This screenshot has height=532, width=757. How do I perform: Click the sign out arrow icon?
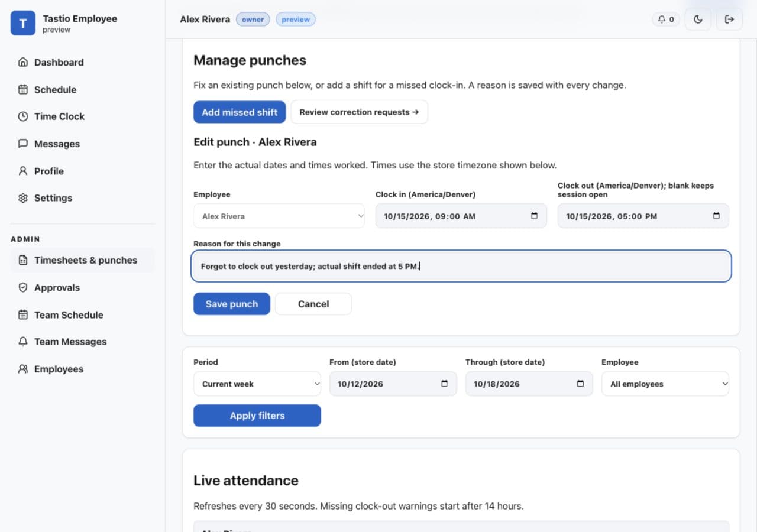point(730,20)
